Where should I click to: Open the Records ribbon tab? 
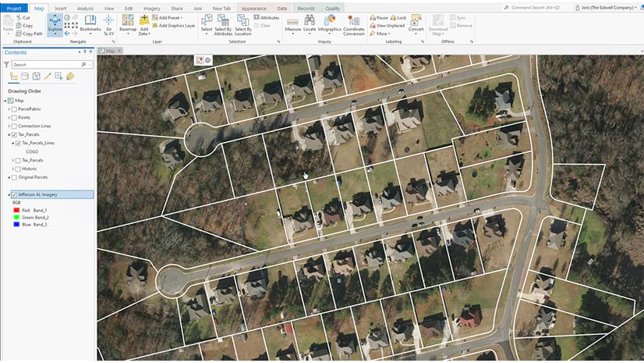306,9
